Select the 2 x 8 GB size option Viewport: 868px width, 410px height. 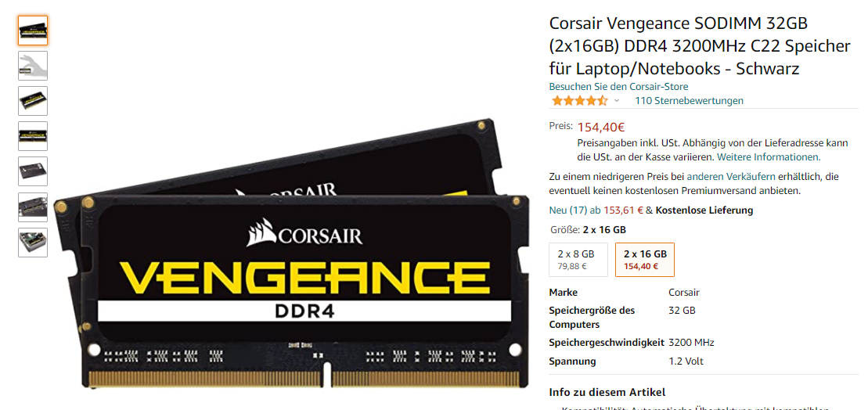tap(578, 260)
